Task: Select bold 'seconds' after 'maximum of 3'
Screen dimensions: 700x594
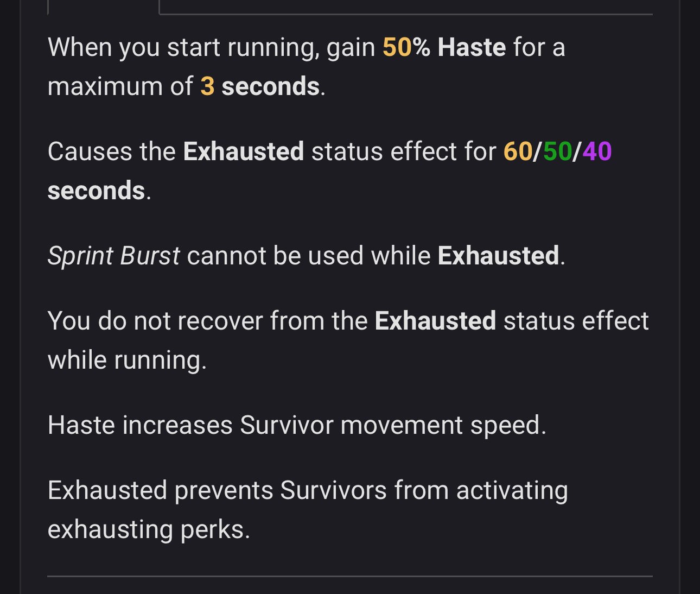Action: [270, 86]
